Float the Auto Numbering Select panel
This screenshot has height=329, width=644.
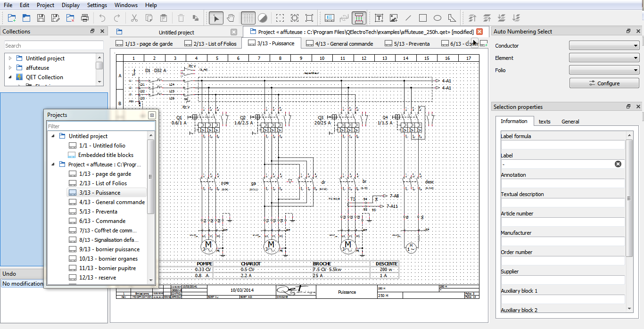[628, 31]
